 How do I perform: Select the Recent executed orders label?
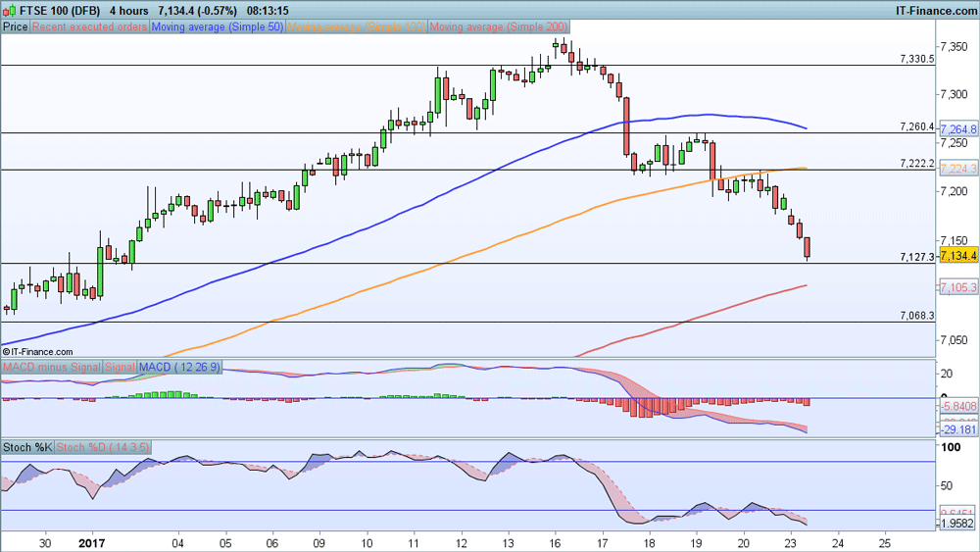pyautogui.click(x=89, y=26)
